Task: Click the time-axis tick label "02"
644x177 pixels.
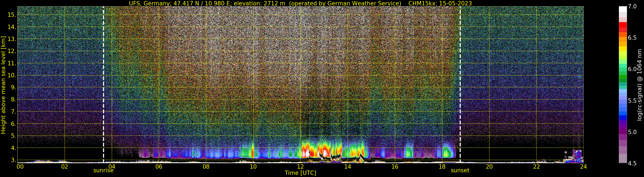Action: [65, 166]
